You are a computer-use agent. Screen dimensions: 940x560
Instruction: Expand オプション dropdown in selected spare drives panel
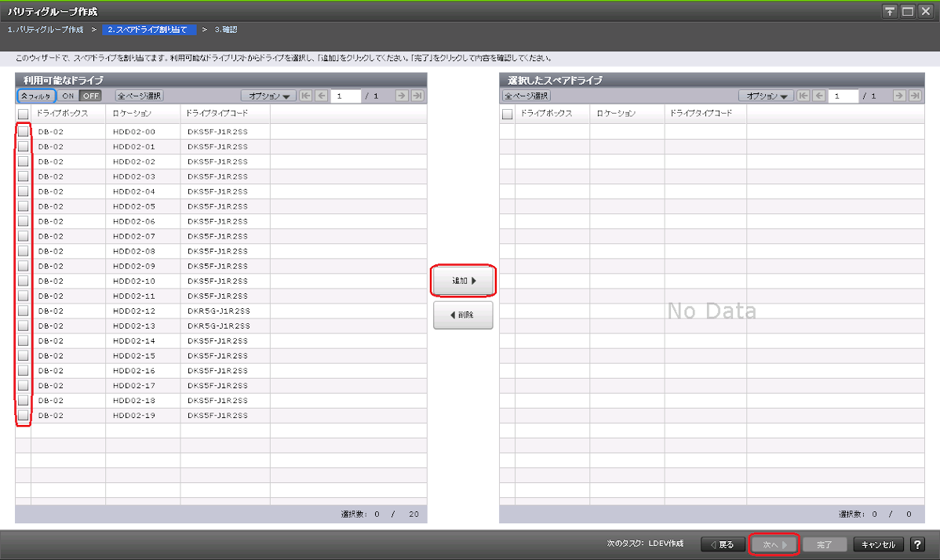click(x=766, y=96)
